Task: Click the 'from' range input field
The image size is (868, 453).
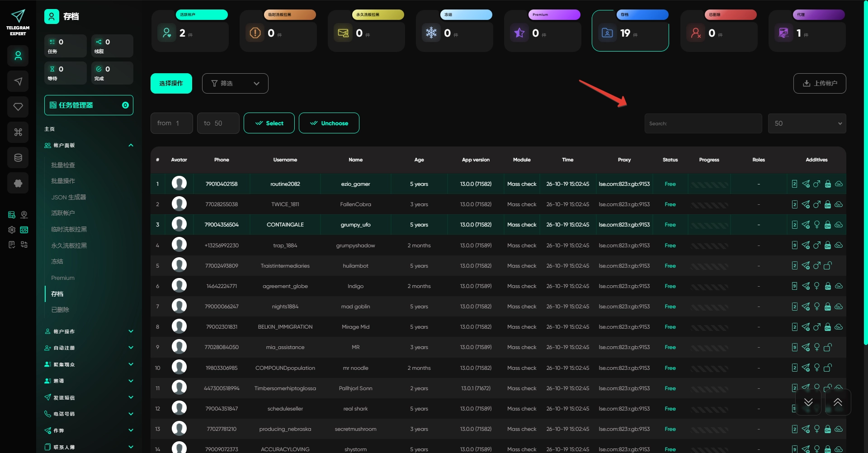Action: [172, 123]
